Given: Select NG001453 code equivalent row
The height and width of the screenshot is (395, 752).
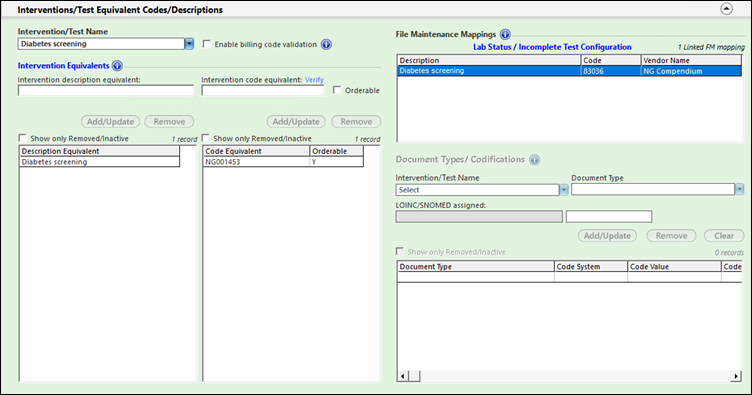Looking at the screenshot, I should pos(283,162).
